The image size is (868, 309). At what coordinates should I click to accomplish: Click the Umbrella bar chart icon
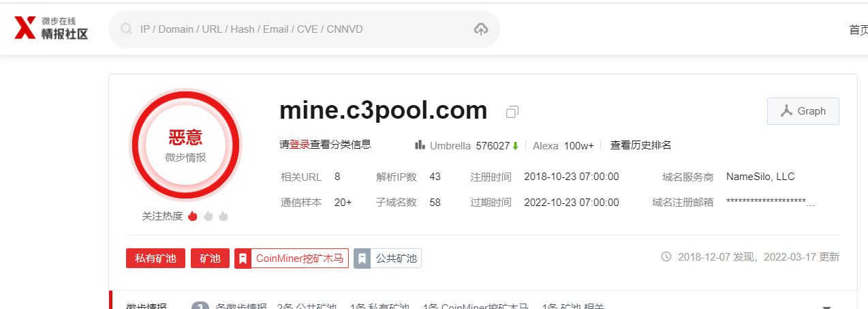pyautogui.click(x=420, y=145)
